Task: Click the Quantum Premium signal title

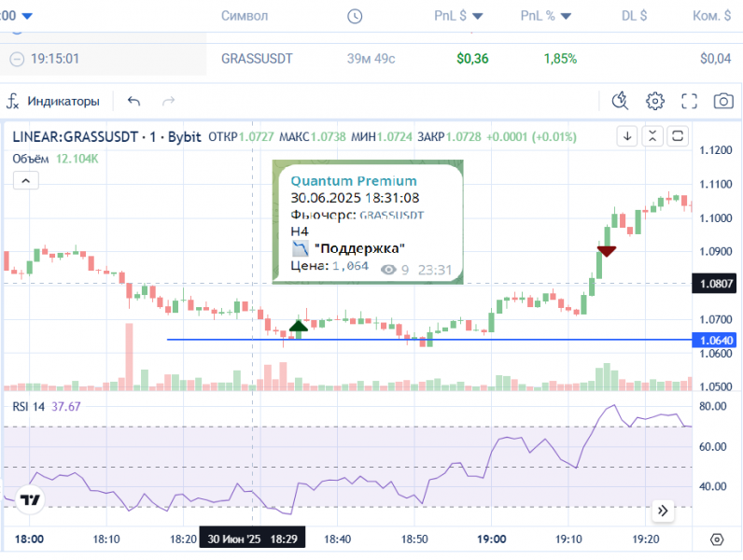Action: click(x=354, y=181)
